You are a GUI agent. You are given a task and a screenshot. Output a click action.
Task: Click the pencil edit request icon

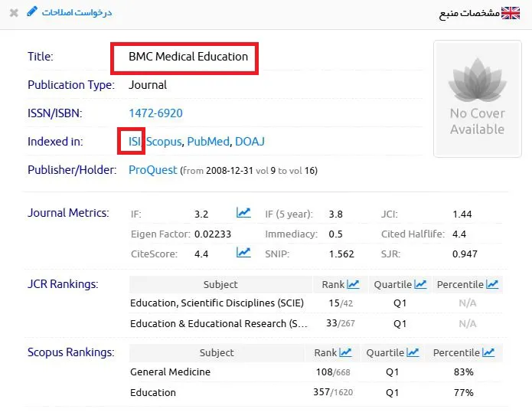[x=32, y=12]
